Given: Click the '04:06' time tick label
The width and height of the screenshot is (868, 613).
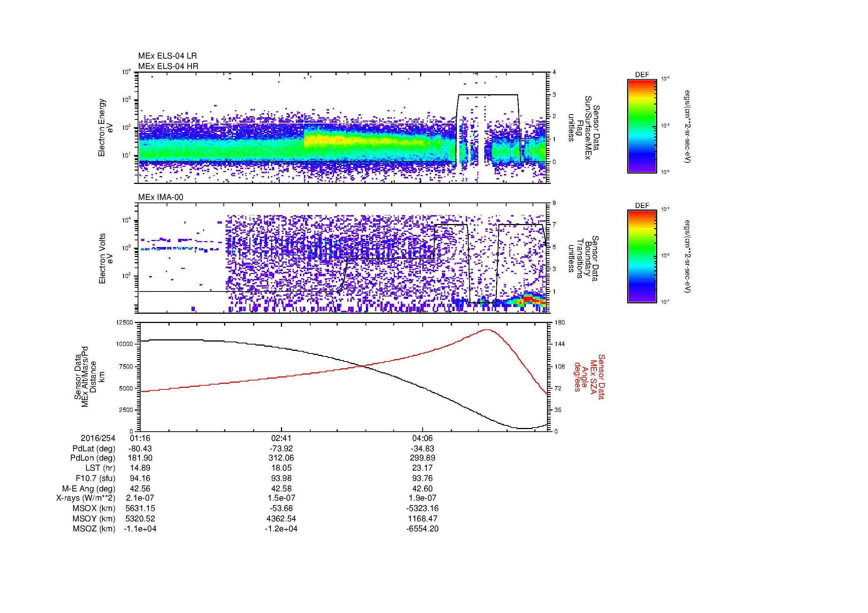Looking at the screenshot, I should coord(422,438).
